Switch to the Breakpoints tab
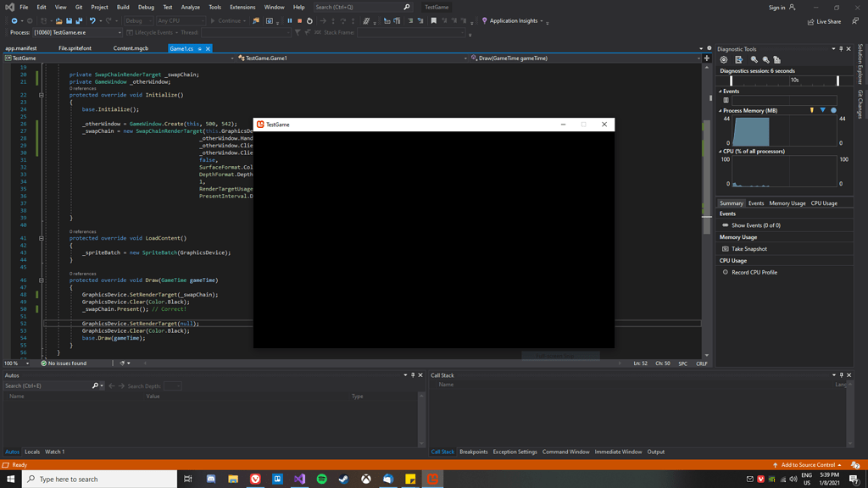This screenshot has width=868, height=488. coord(473,452)
